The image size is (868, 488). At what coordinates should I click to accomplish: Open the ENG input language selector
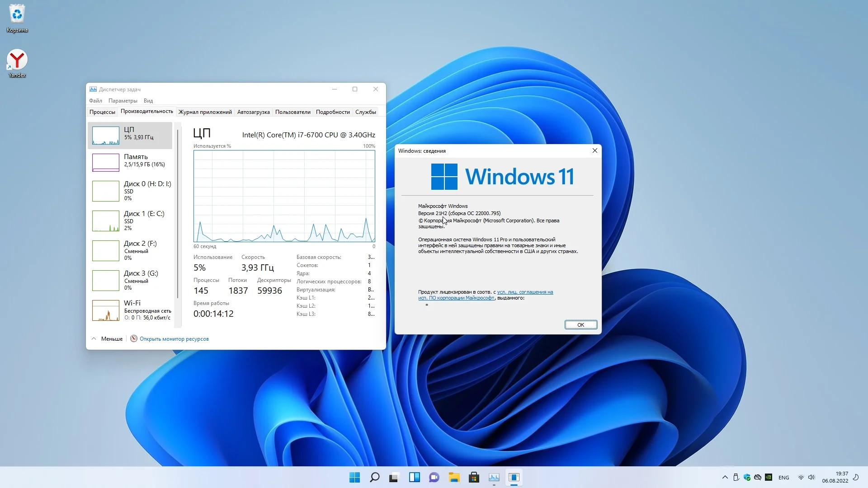783,477
